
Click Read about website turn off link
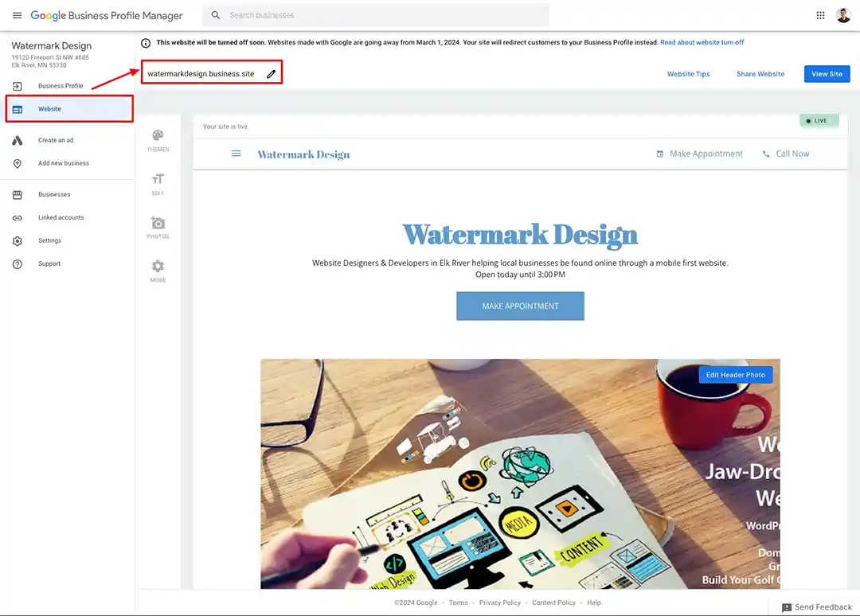click(702, 42)
